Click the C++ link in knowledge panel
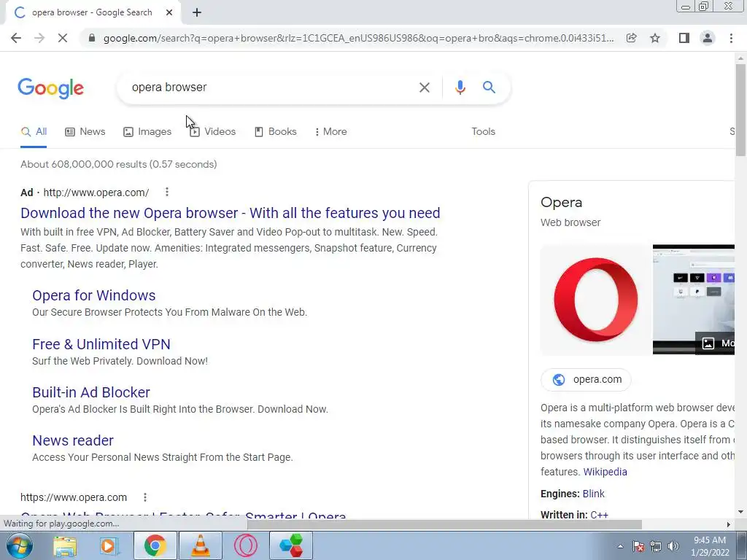 (599, 515)
